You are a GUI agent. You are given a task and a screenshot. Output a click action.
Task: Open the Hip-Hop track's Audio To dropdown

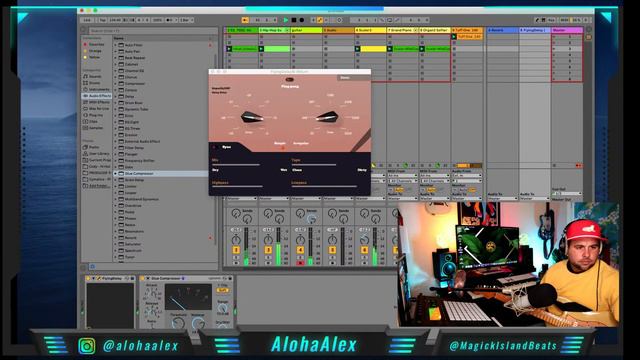[274, 198]
